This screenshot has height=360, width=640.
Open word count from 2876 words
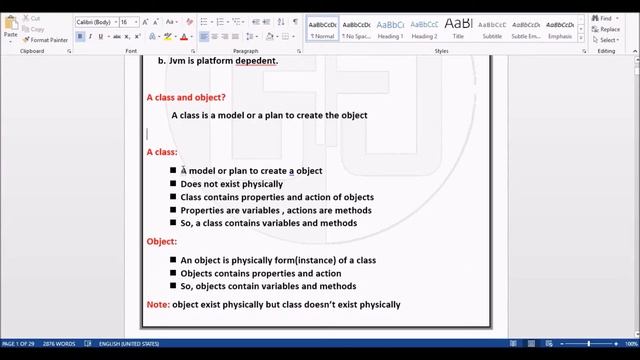tap(59, 344)
